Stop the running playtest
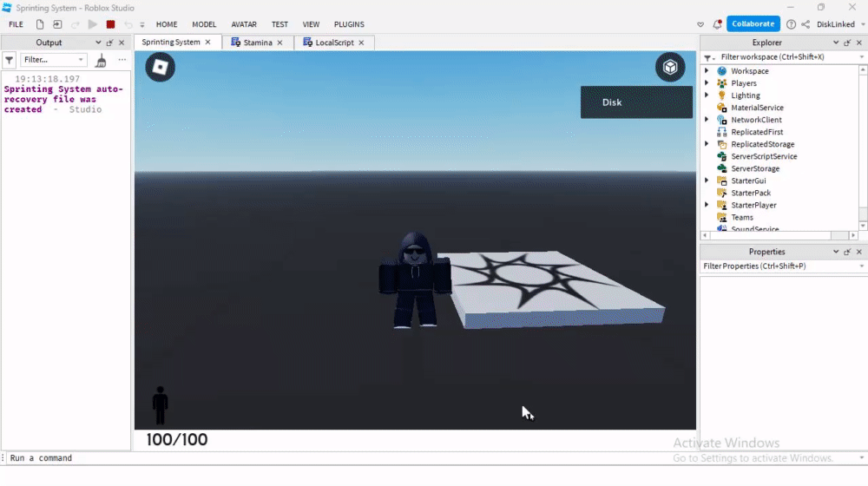868x486 pixels. [111, 24]
